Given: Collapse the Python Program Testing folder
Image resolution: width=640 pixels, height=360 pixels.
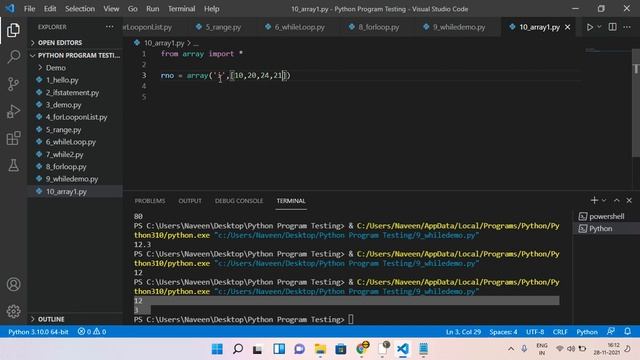Looking at the screenshot, I should coord(75,55).
